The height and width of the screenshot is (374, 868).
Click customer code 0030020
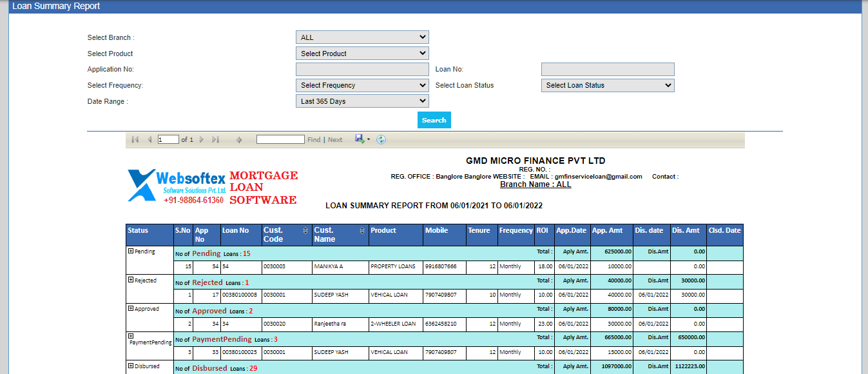(x=274, y=324)
